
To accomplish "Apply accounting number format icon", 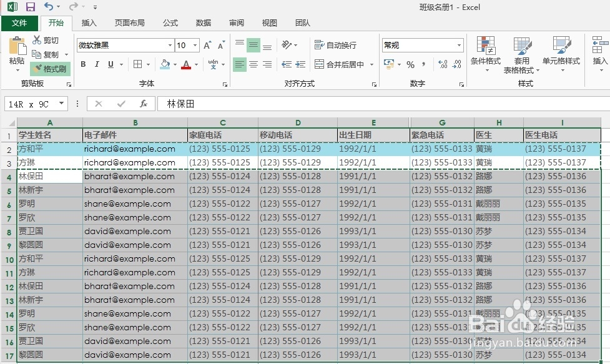I will click(388, 64).
